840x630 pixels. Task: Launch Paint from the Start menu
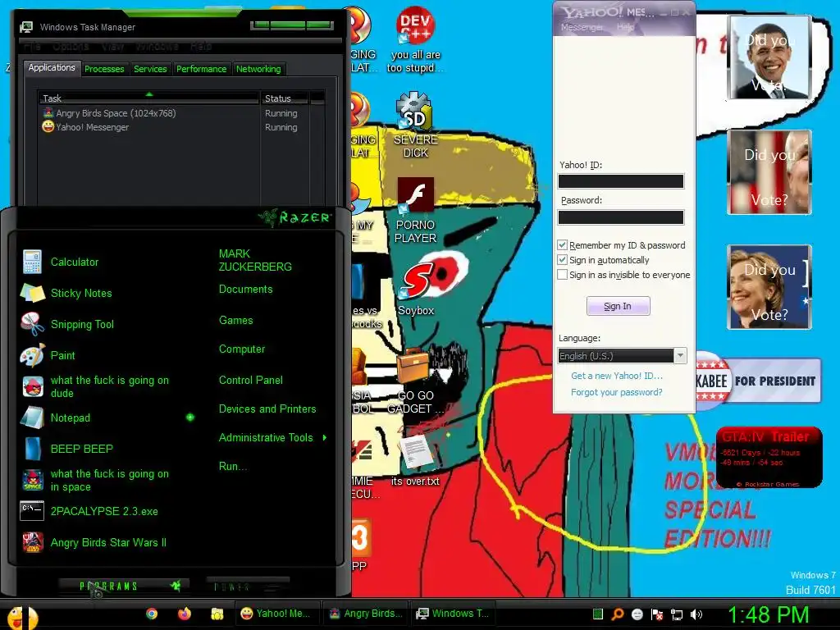click(48, 355)
